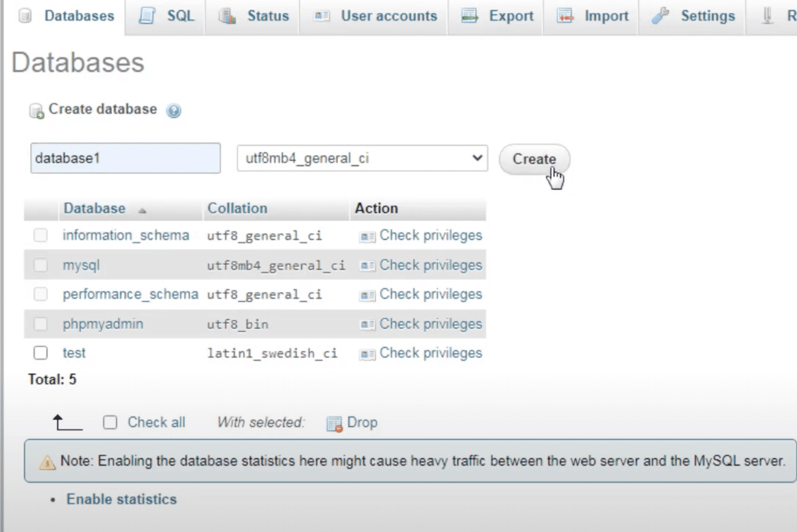The width and height of the screenshot is (797, 532).
Task: Sort by the Database column header
Action: point(95,208)
